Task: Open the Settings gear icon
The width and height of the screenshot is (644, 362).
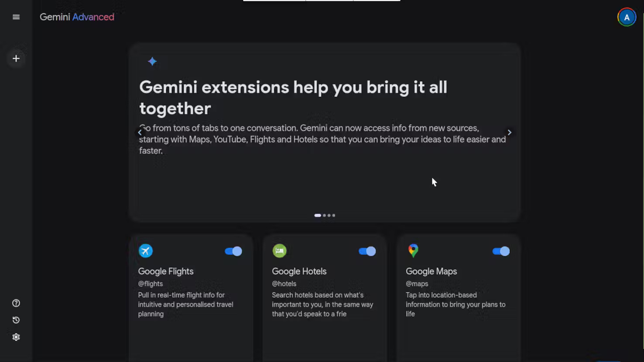Action: 16,337
